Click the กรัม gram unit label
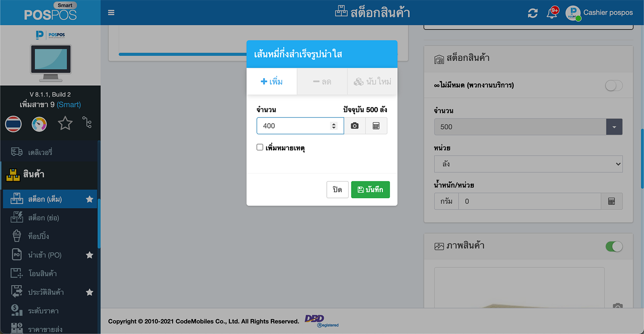This screenshot has height=334, width=644. 446,201
